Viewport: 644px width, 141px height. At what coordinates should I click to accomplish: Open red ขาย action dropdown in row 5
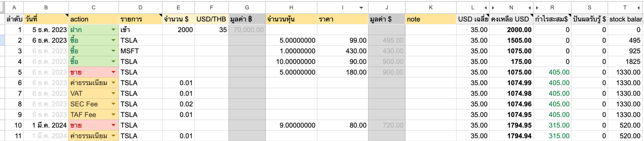pyautogui.click(x=113, y=72)
